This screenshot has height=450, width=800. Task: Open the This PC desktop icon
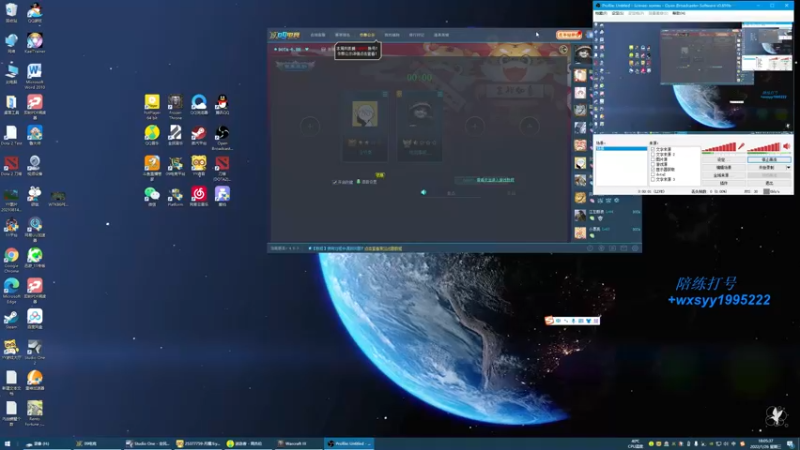(11, 74)
